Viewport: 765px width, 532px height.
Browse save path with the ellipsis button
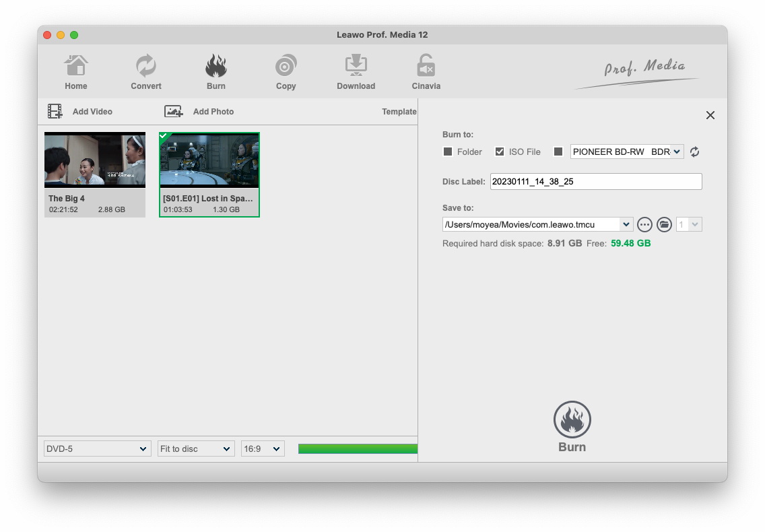click(644, 224)
